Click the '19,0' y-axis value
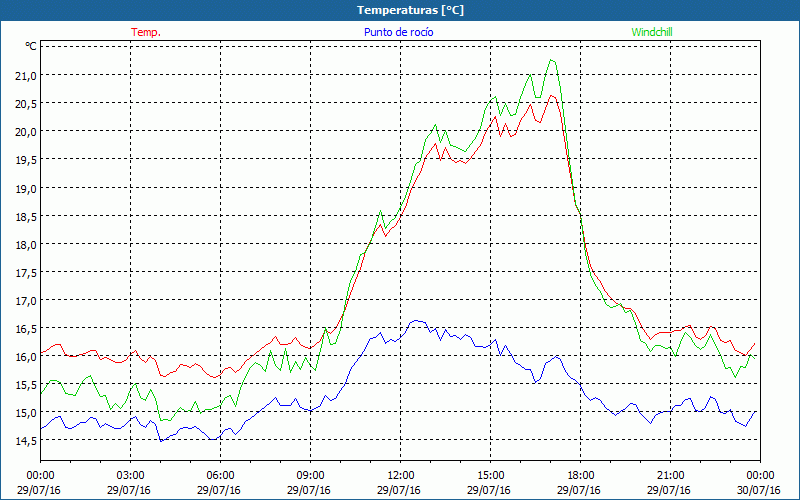 [x=27, y=188]
